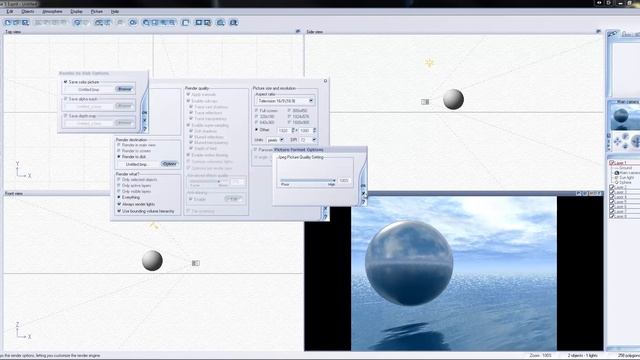Click the Other width input field
The width and height of the screenshot is (640, 360).
284,131
